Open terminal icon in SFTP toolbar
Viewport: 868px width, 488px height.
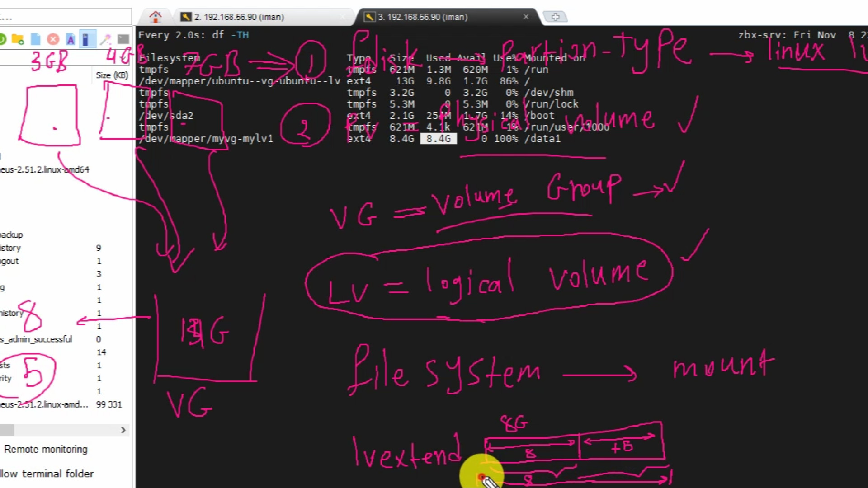pos(123,40)
